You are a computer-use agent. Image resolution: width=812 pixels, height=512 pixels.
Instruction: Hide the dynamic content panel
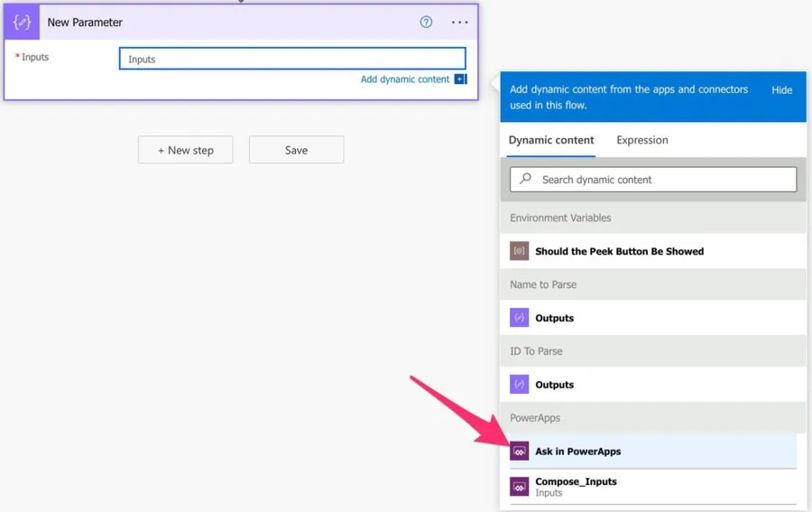[781, 90]
